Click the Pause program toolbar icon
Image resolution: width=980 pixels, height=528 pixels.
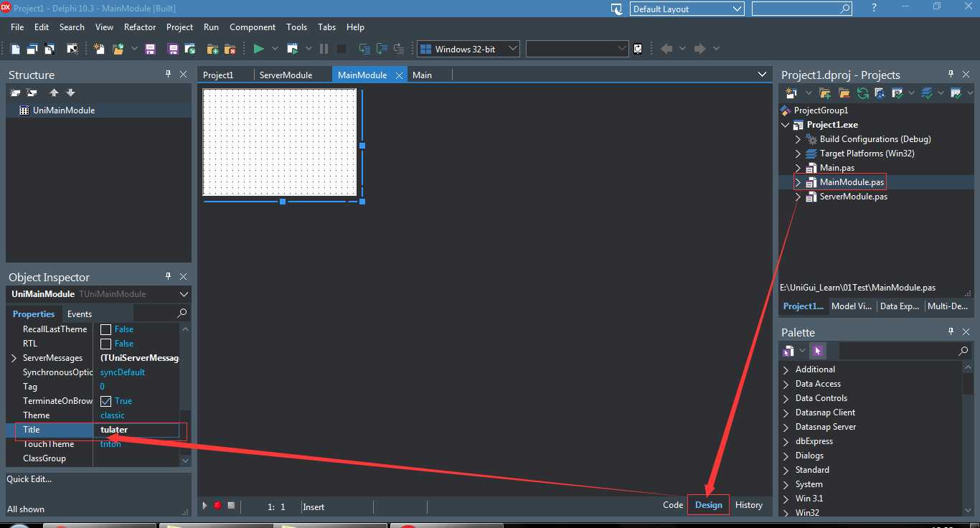[x=324, y=49]
